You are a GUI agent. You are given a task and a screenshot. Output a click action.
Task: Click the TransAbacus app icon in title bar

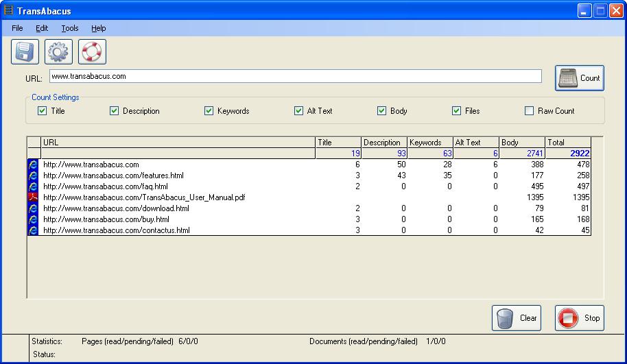[x=8, y=10]
